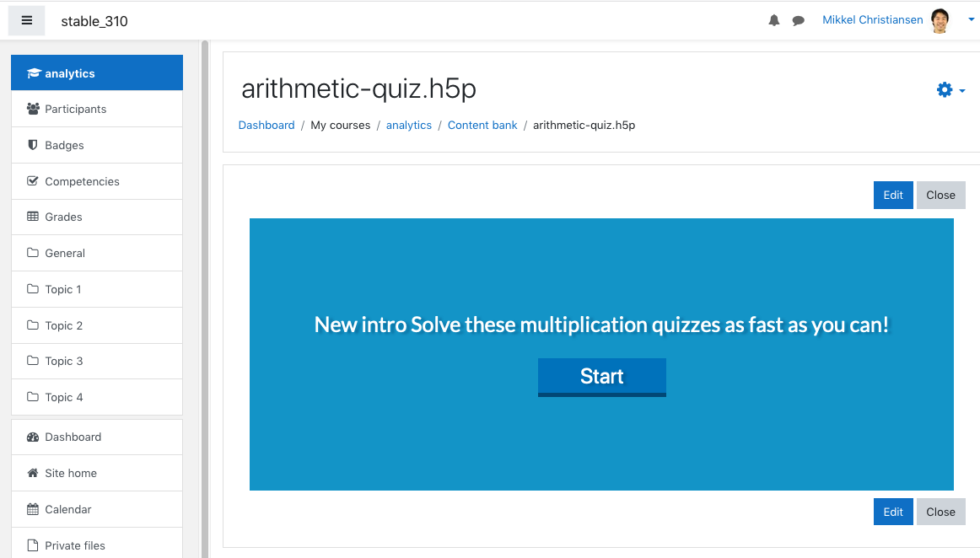Click the Competencies checkmark icon
980x558 pixels.
pyautogui.click(x=33, y=181)
